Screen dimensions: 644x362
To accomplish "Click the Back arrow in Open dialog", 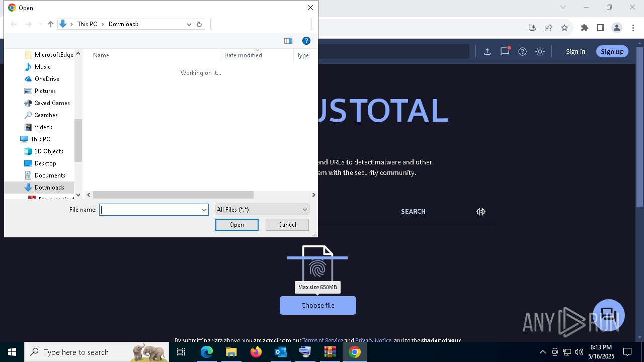I will click(14, 24).
